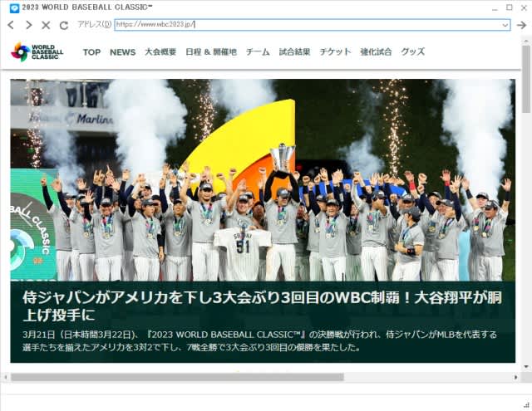Click the resize grip in the status bar corner
Image resolution: width=532 pixels, height=411 pixels.
pyautogui.click(x=527, y=405)
